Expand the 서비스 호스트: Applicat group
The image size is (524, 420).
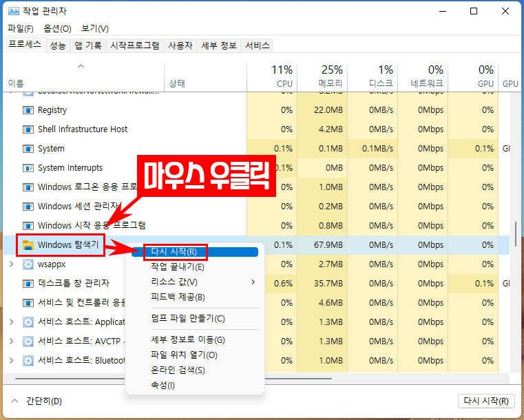tap(12, 322)
